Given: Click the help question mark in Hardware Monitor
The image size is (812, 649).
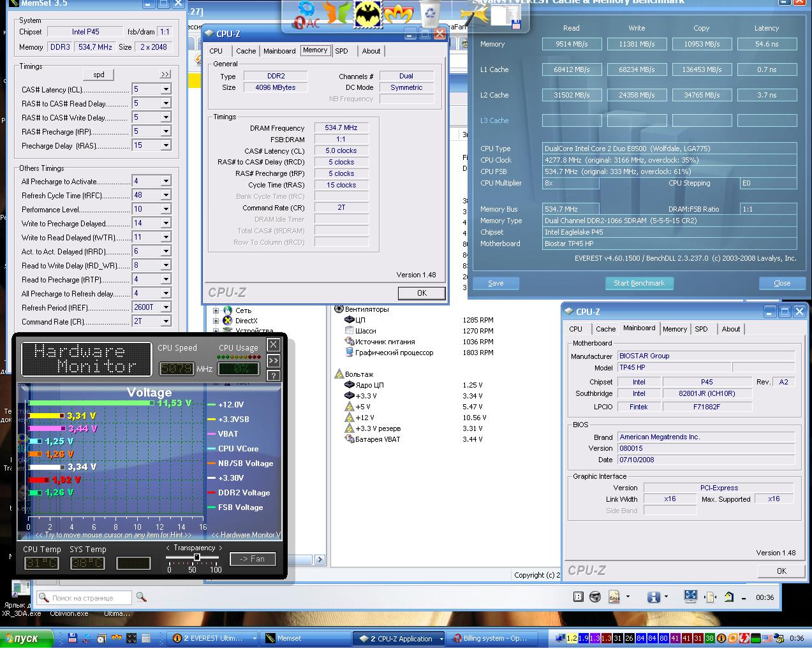Looking at the screenshot, I should click(x=274, y=376).
